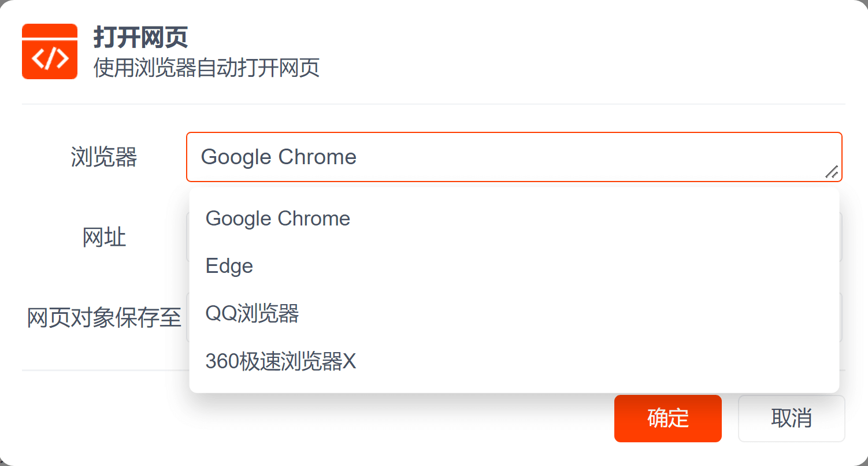Click the 网址 input field's visible right edge
This screenshot has height=466, width=868.
click(x=841, y=237)
